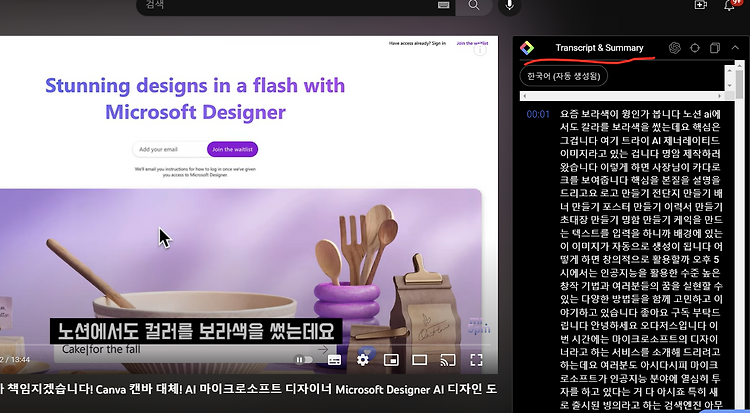Image resolution: width=750 pixels, height=413 pixels.
Task: Click the colorful Transcript & Summary logo
Action: [x=527, y=48]
